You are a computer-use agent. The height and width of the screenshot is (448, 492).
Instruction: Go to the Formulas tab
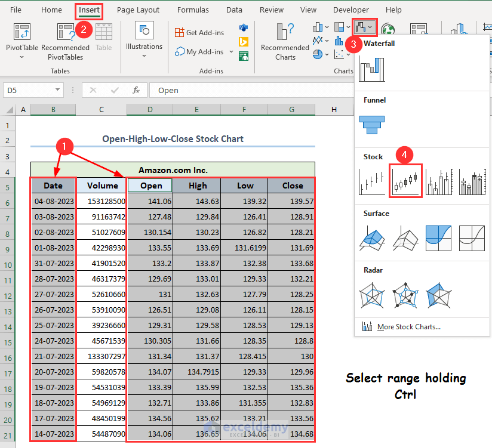coord(193,10)
